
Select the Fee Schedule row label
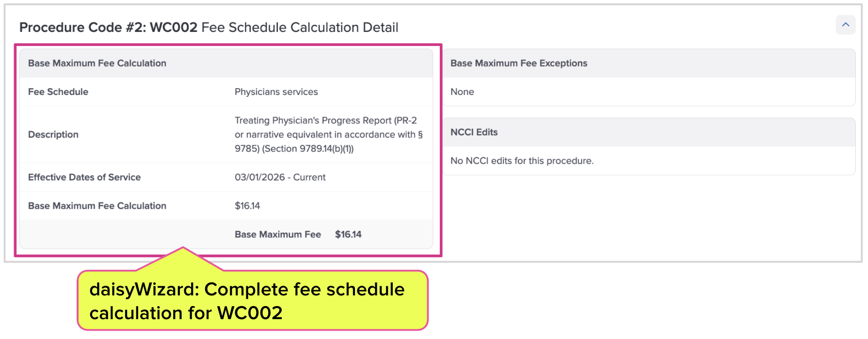point(58,92)
